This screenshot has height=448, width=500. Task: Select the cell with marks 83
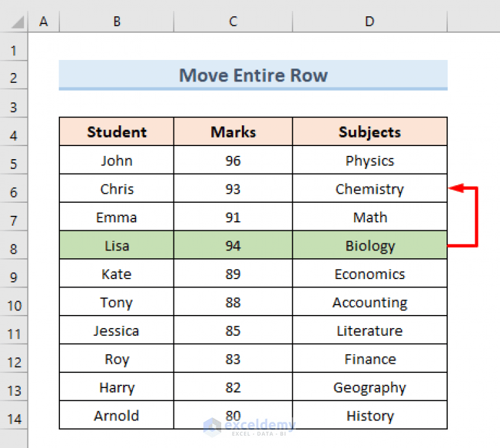pos(233,359)
